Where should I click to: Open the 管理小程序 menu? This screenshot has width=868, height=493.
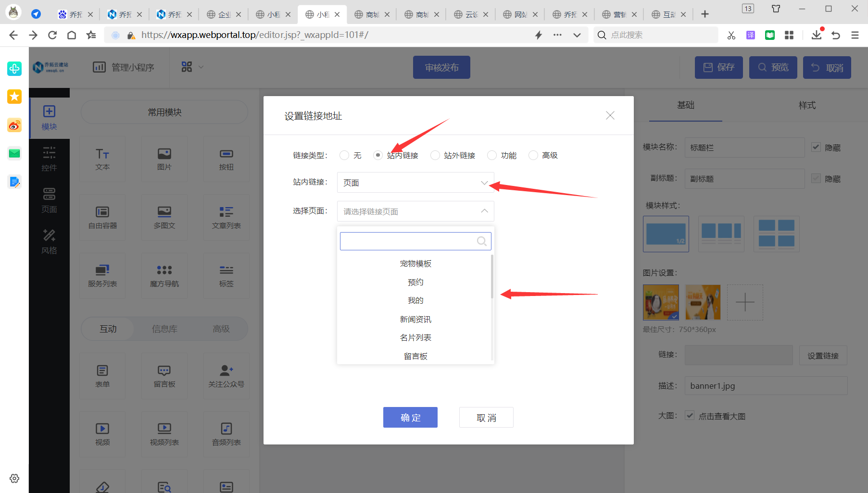point(124,67)
